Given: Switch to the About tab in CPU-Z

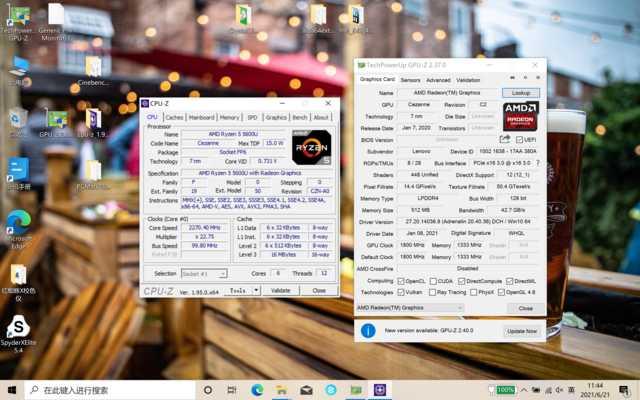Looking at the screenshot, I should pyautogui.click(x=321, y=118).
